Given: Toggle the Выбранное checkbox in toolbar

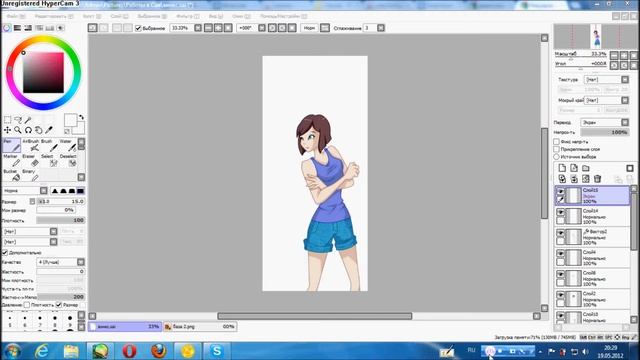Looking at the screenshot, I should (138, 28).
